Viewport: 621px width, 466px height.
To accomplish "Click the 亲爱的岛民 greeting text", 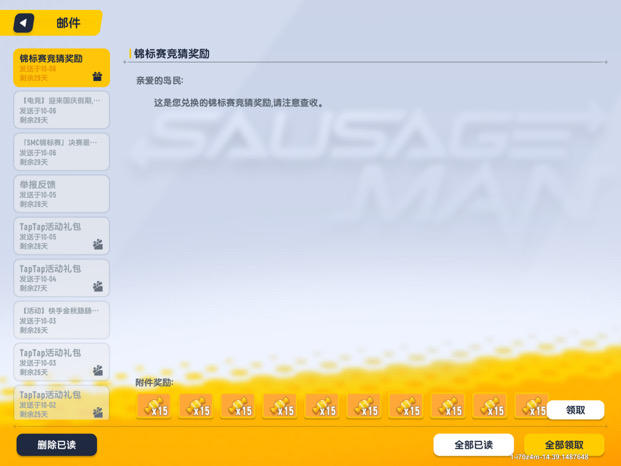I will pyautogui.click(x=160, y=81).
